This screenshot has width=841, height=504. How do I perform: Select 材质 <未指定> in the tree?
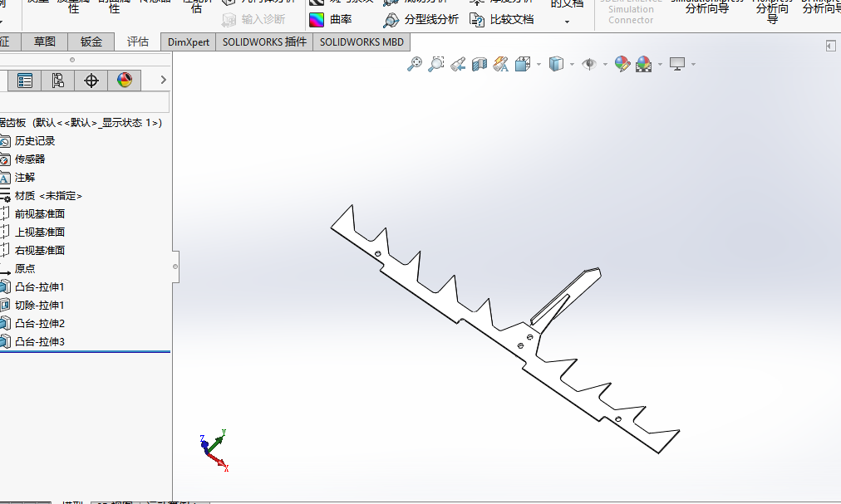[48, 196]
